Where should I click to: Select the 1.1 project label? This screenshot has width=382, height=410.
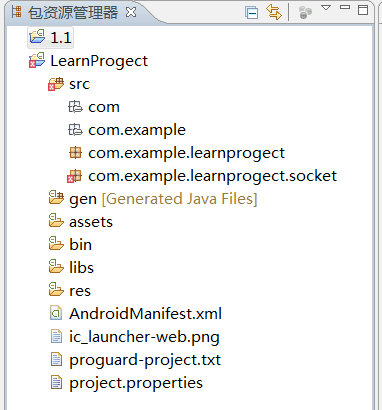click(61, 37)
